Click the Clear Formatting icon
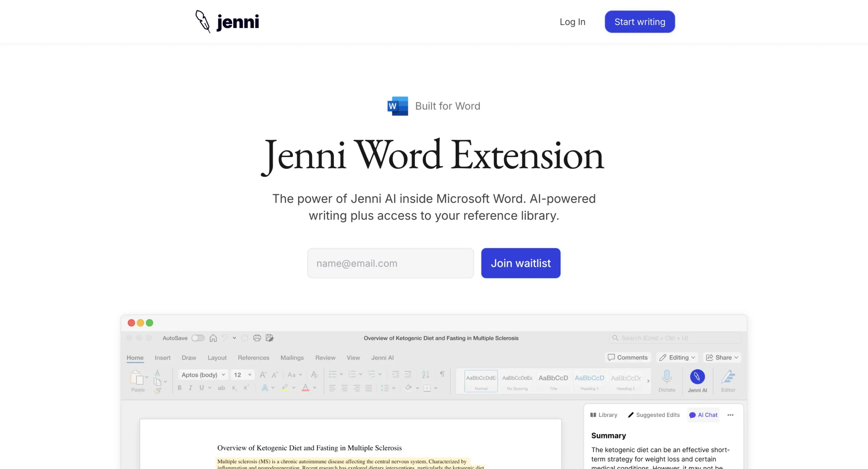This screenshot has width=868, height=469. coord(314,375)
